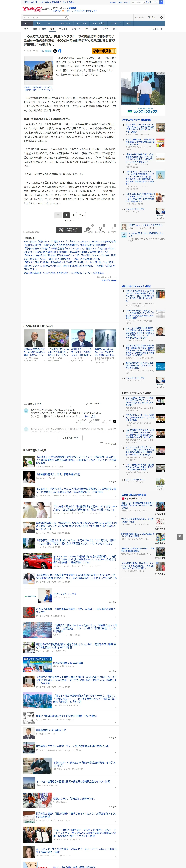Click the Yahoo! JAPAN News logo
Screen dimensions: 186x868
pyautogui.click(x=37, y=9)
